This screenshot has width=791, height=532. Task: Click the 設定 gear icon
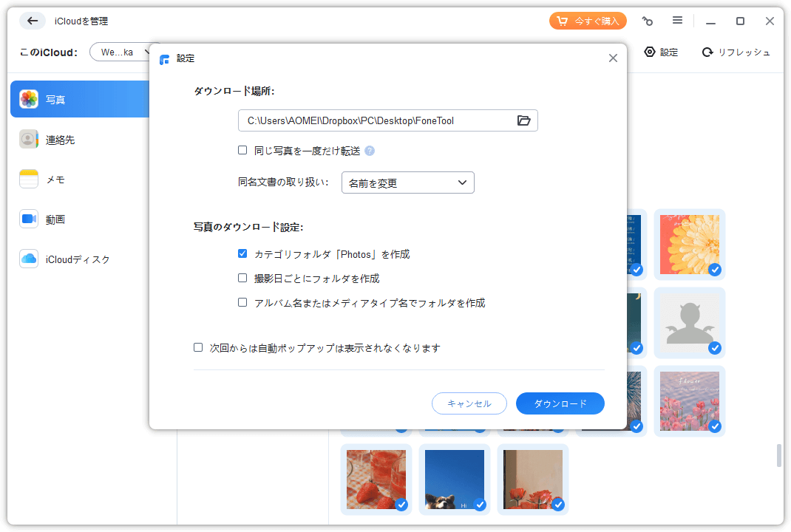point(650,52)
